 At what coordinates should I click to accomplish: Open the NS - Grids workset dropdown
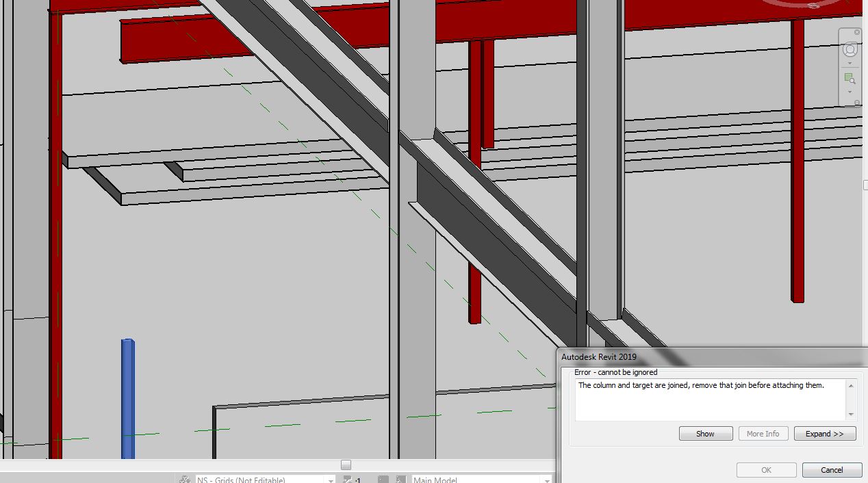[x=331, y=480]
